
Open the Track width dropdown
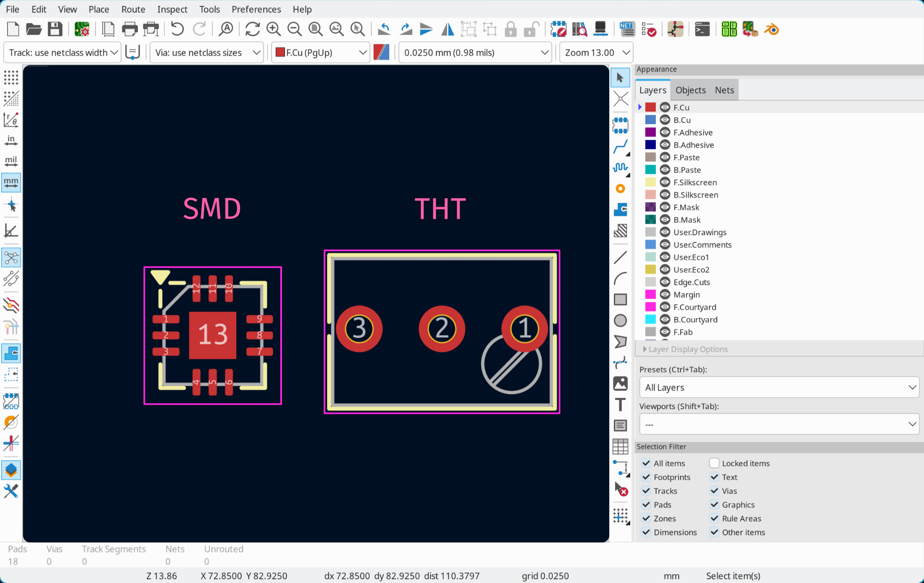click(x=62, y=53)
